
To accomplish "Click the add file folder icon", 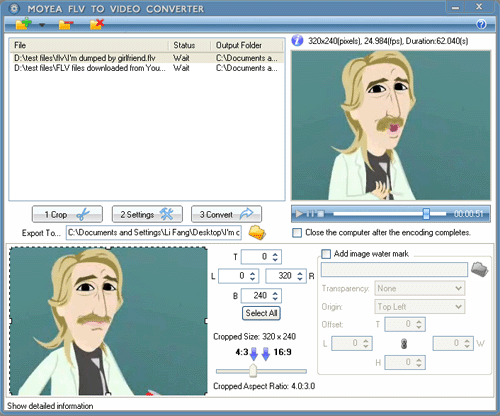I will click(x=24, y=24).
